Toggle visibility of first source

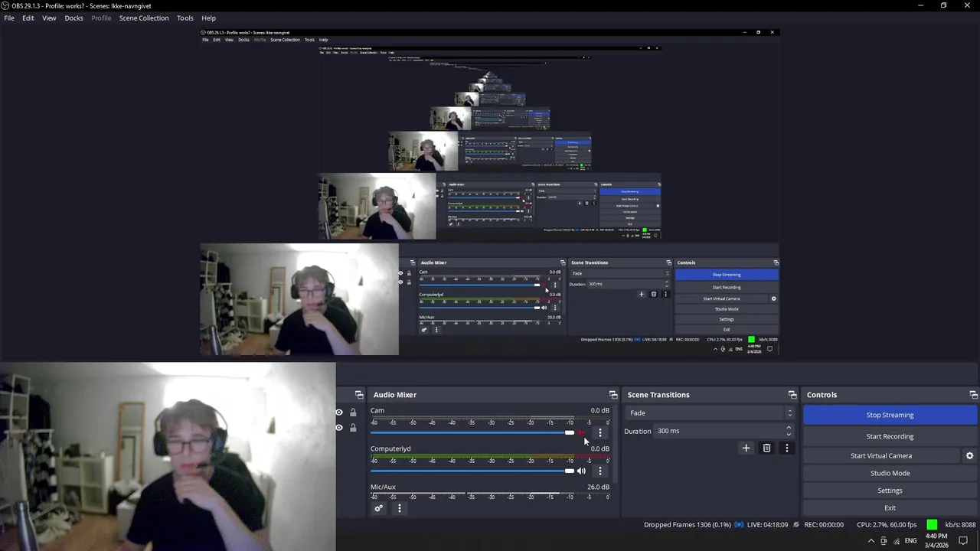339,412
